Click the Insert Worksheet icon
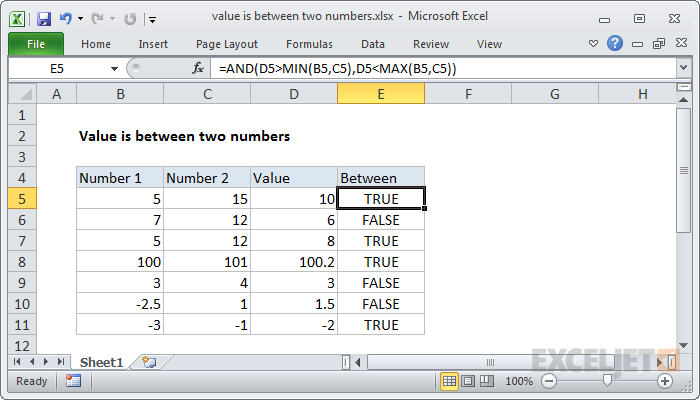The height and width of the screenshot is (400, 700). point(149,362)
